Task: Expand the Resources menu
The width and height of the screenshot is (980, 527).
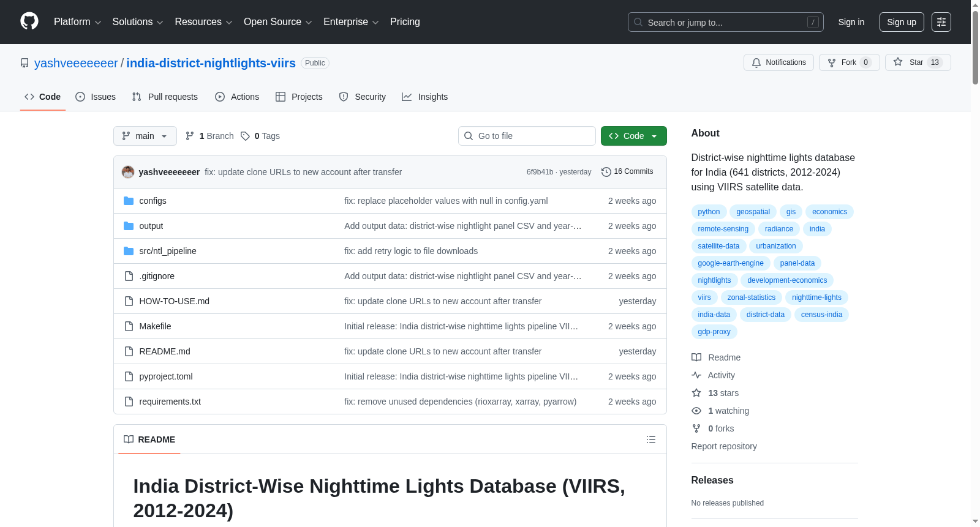Action: (x=204, y=22)
